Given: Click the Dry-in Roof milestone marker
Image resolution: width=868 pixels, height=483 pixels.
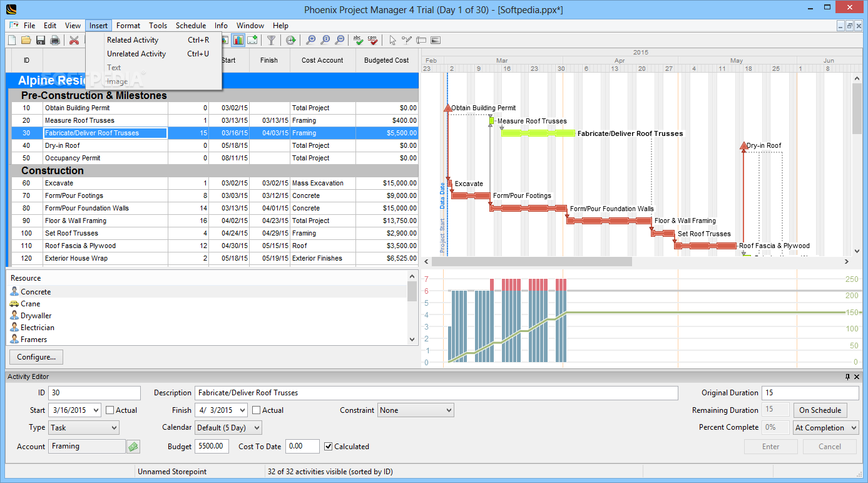Looking at the screenshot, I should click(x=743, y=146).
